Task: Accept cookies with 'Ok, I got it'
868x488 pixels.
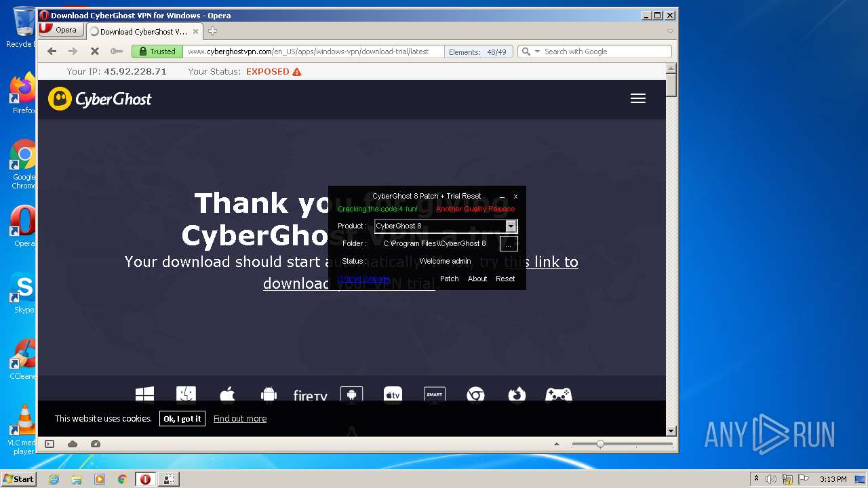Action: click(x=182, y=419)
